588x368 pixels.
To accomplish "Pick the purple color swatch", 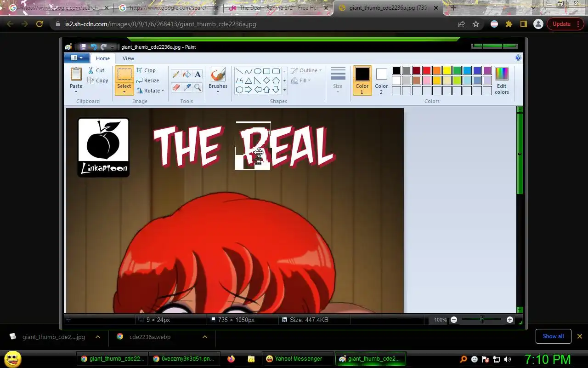I will point(487,70).
